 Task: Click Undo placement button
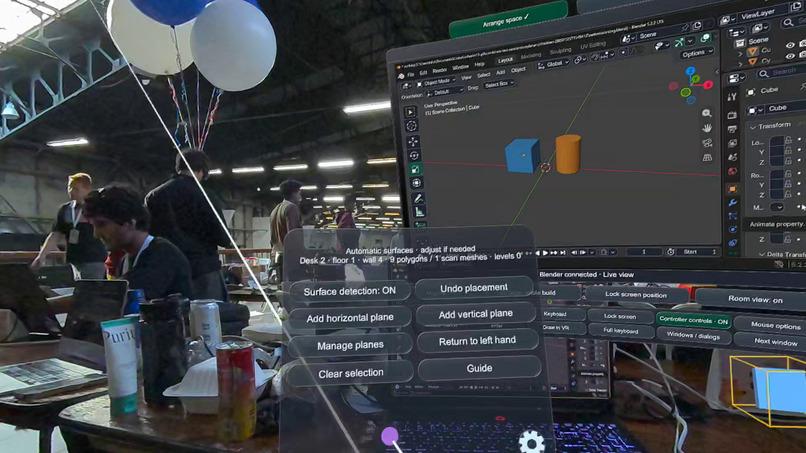point(474,288)
